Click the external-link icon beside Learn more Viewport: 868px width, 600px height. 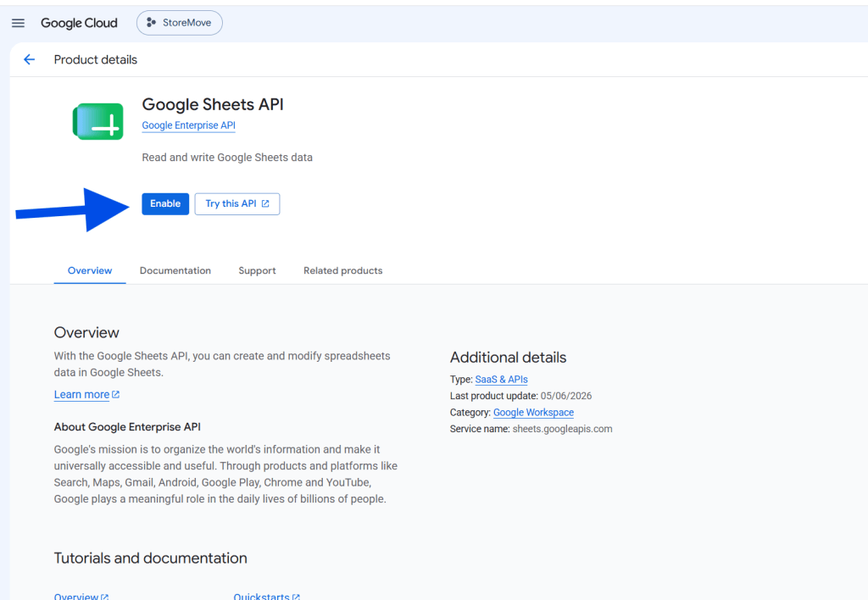pyautogui.click(x=115, y=395)
